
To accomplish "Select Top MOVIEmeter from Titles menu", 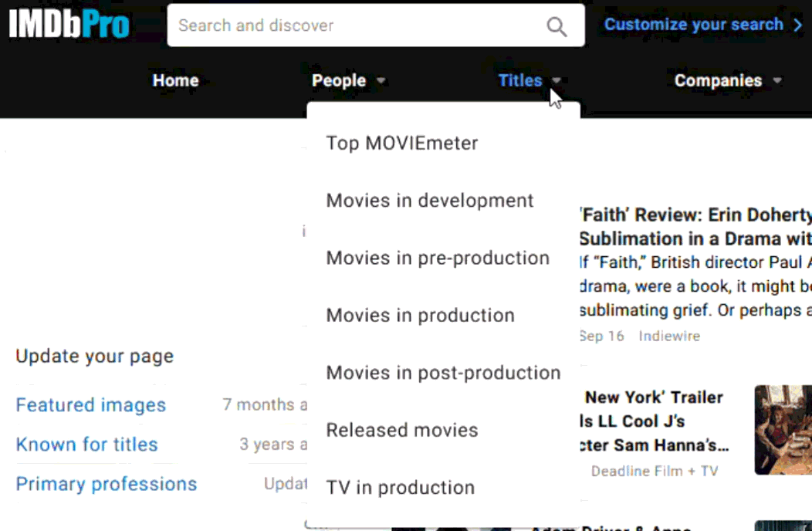I will [402, 143].
